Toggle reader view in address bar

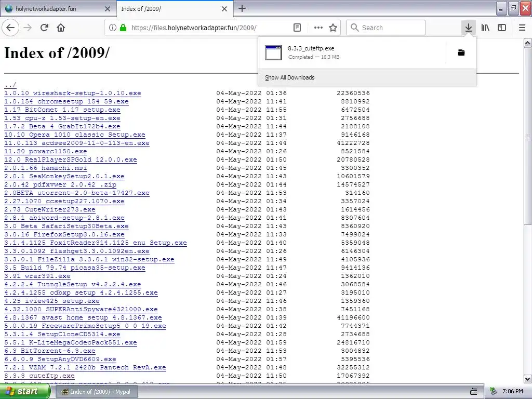pyautogui.click(x=297, y=28)
